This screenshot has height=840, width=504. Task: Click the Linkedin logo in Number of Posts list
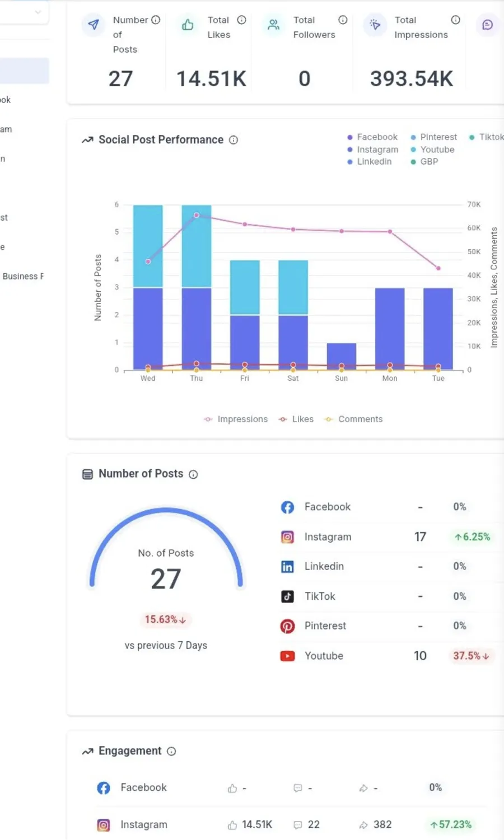coord(287,567)
